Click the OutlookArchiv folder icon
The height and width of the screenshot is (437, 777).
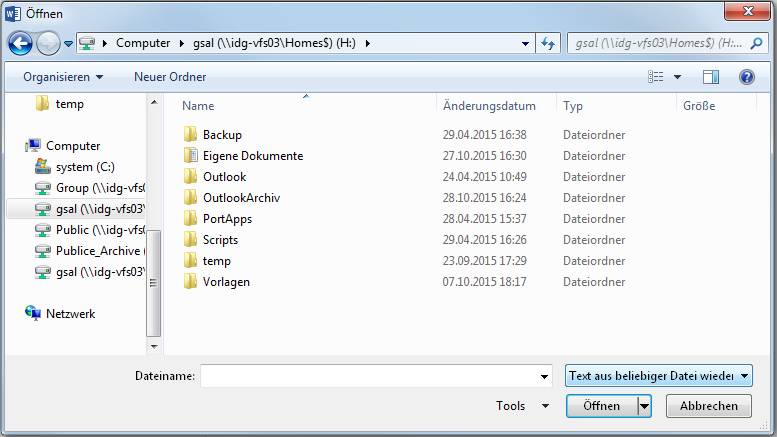pyautogui.click(x=190, y=198)
